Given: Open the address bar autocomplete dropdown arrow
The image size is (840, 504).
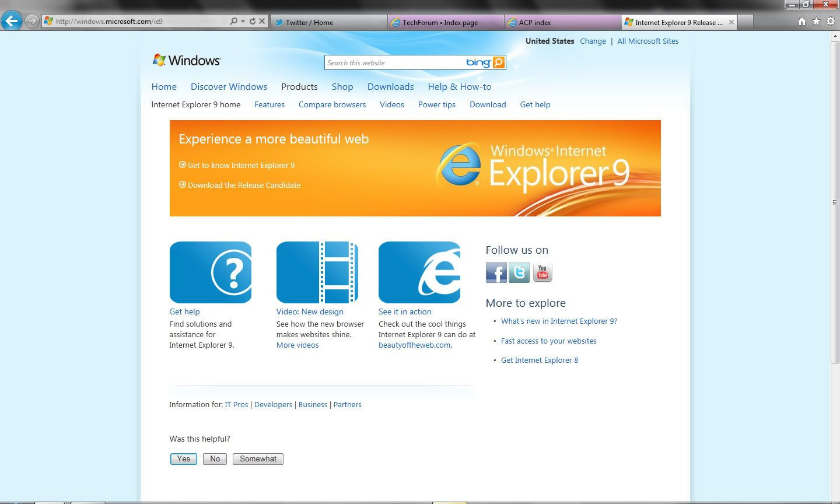Looking at the screenshot, I should pos(243,22).
